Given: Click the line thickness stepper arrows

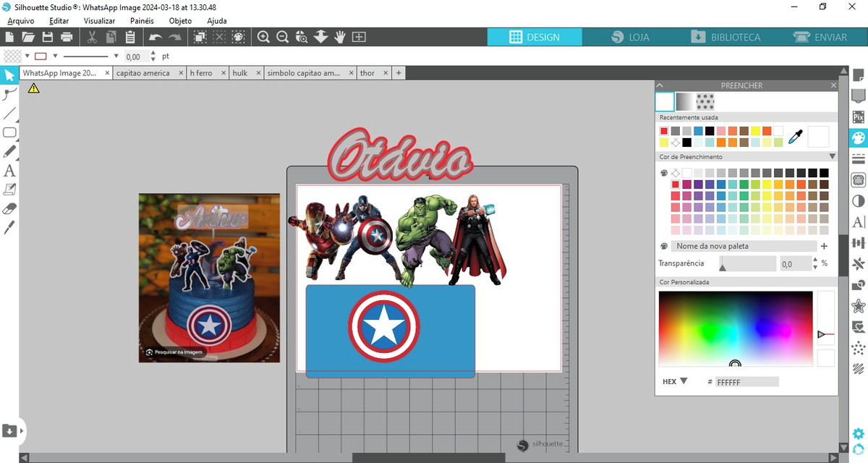Looking at the screenshot, I should click(153, 56).
